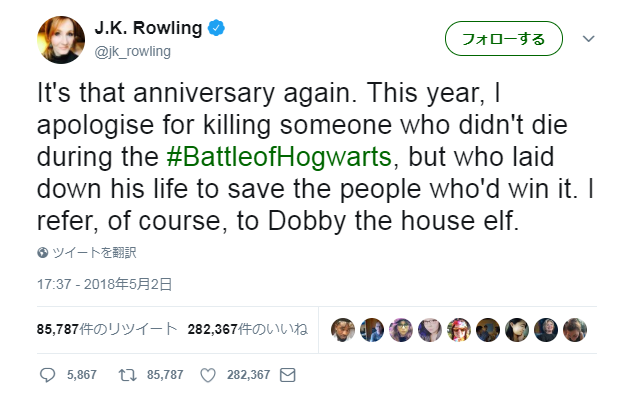The image size is (631, 400).
Task: View the 85,787件のリツイート retweet list
Action: (x=108, y=329)
